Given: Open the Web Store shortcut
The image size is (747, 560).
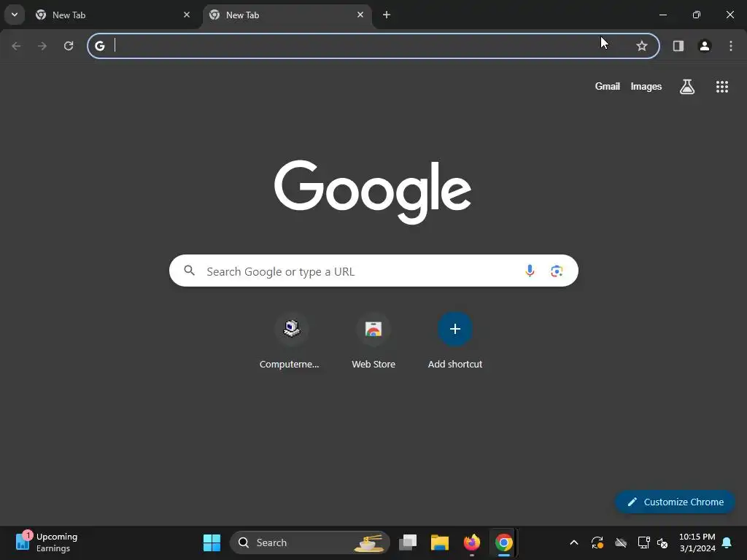Looking at the screenshot, I should (x=373, y=341).
